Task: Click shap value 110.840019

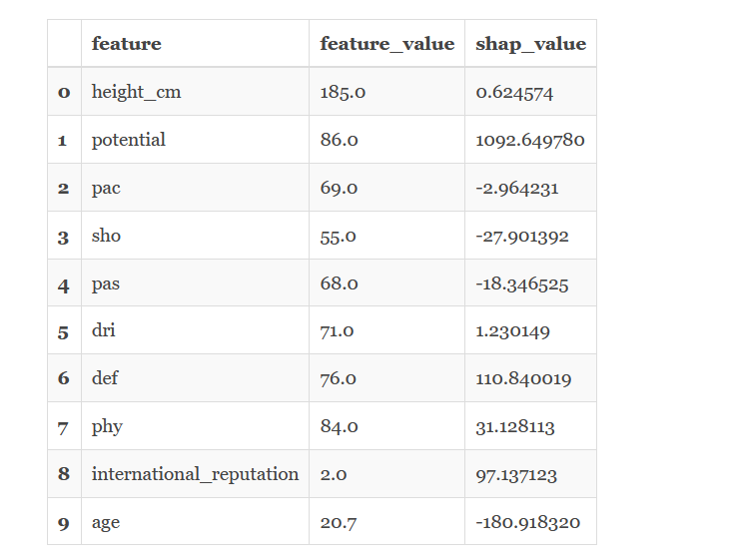Action: 523,378
